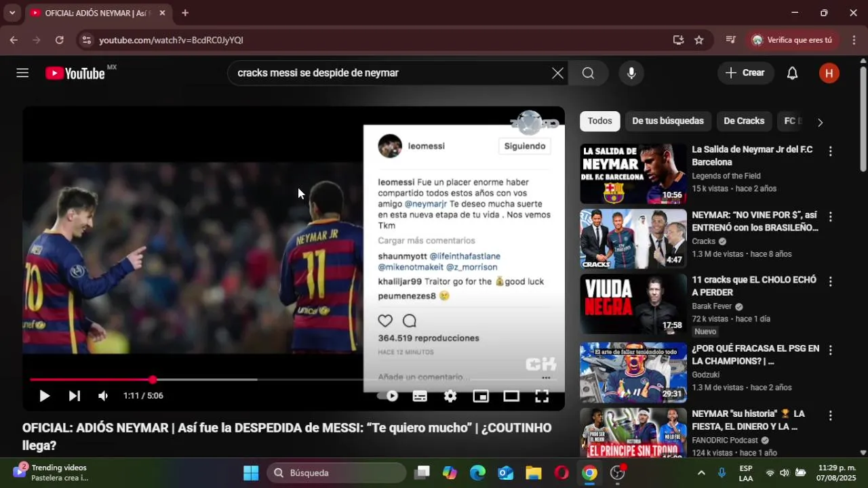Open options for 11 cracks CHOLO video
The width and height of the screenshot is (868, 488).
click(830, 281)
